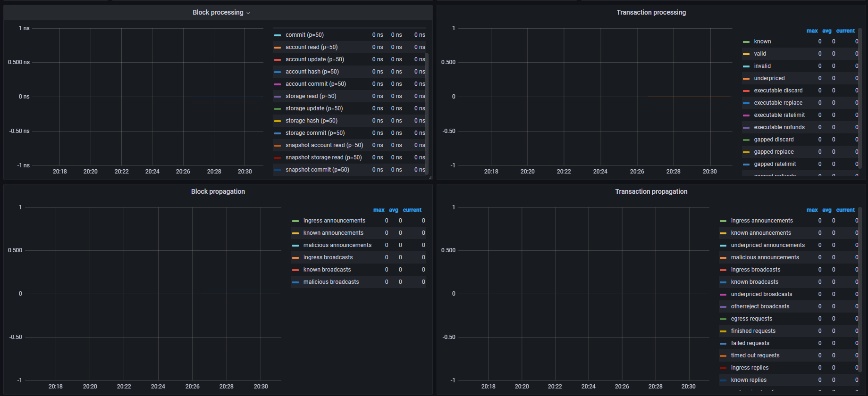Toggle the snapshot commit (p=50) series
This screenshot has height=396, width=868.
point(317,170)
